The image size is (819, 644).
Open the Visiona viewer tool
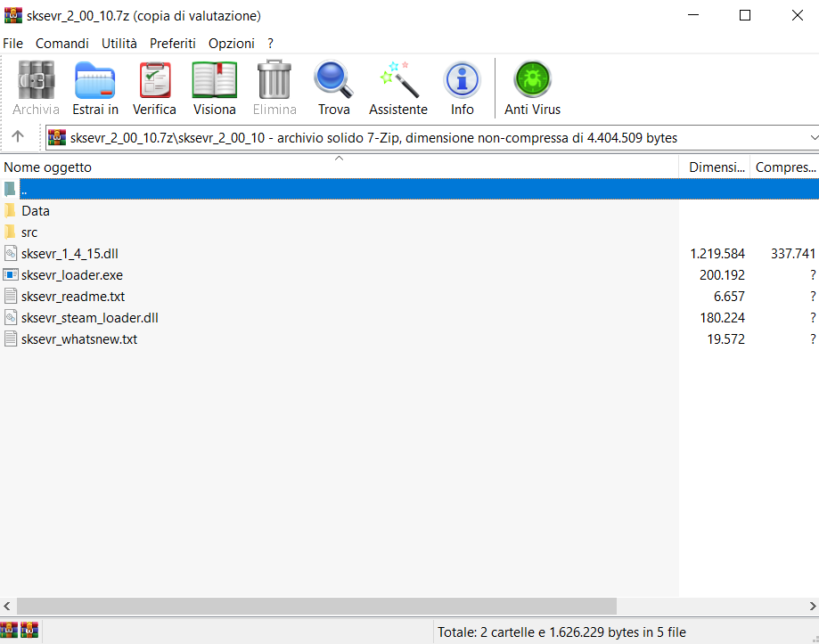coord(215,80)
